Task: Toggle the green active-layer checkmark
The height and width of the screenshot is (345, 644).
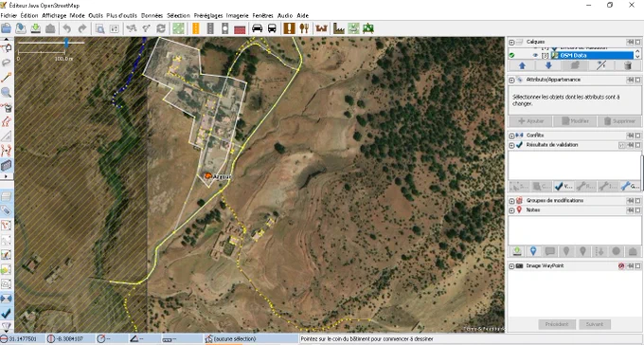Action: [511, 55]
